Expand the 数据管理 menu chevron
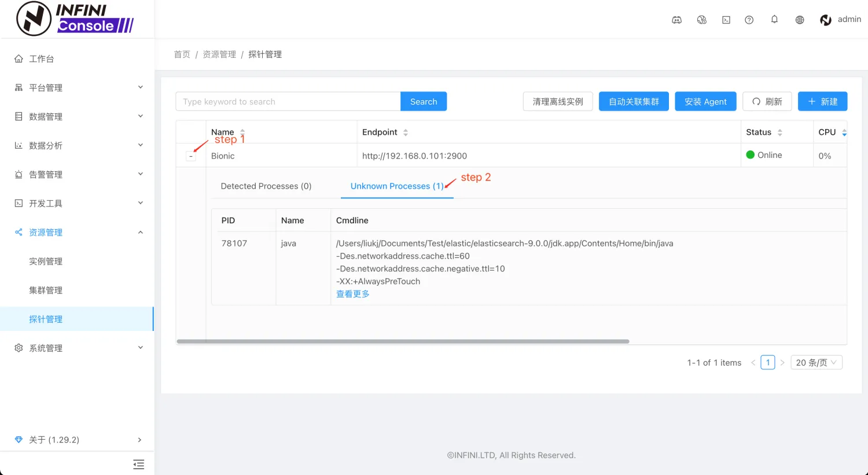The width and height of the screenshot is (868, 475). coord(141,116)
